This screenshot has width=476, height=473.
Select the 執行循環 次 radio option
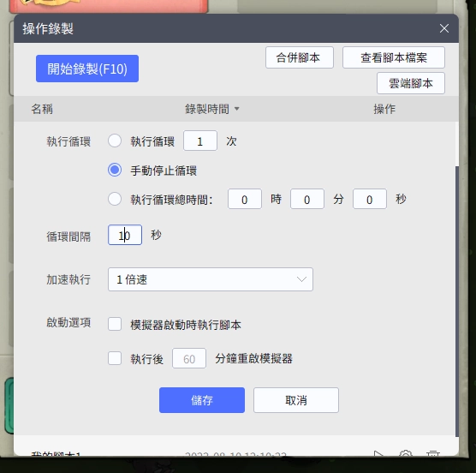pos(115,141)
